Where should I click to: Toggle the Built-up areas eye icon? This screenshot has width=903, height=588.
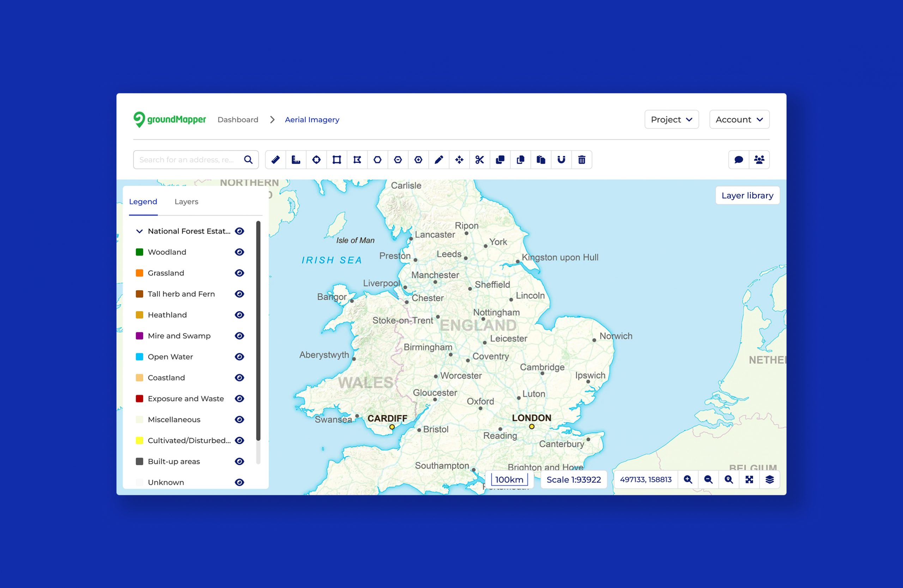(240, 462)
